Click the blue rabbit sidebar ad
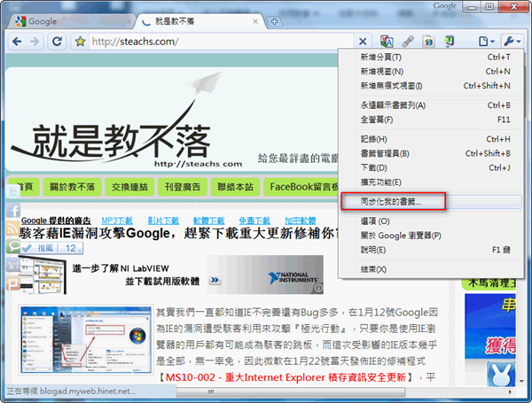The width and height of the screenshot is (532, 403). 501,374
